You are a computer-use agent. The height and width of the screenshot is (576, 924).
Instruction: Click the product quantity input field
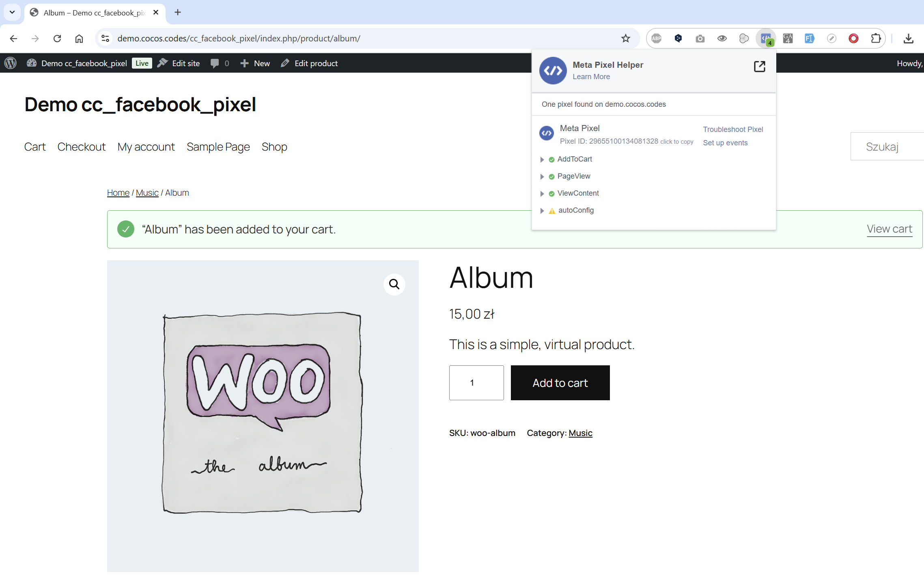coord(476,383)
